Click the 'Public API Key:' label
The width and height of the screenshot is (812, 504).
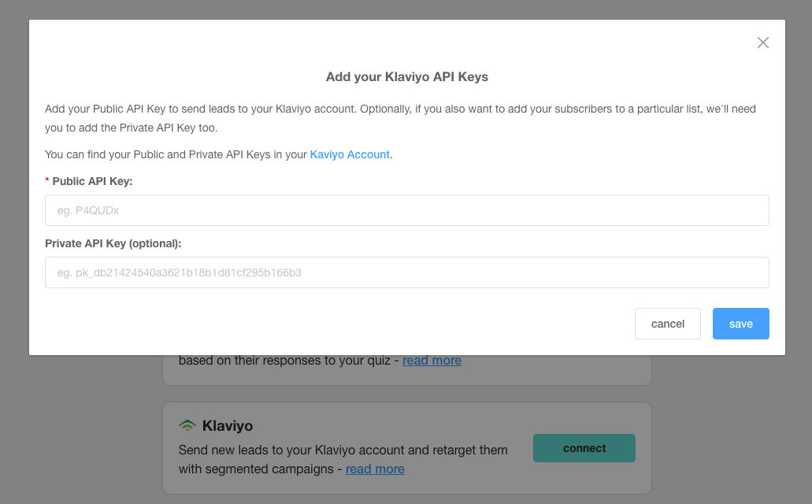[92, 181]
